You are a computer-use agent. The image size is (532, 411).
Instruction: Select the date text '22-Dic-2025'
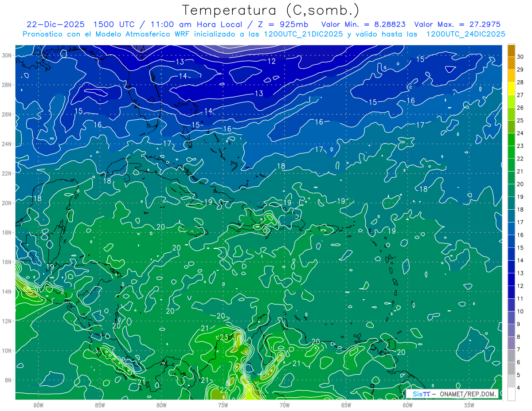(x=55, y=24)
